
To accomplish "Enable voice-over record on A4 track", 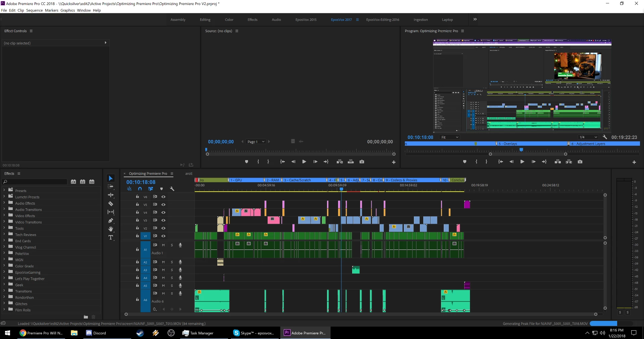I will click(x=180, y=278).
